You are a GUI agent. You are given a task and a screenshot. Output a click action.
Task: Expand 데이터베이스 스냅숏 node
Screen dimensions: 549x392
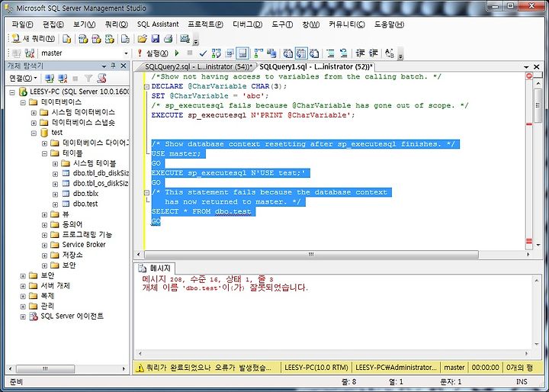point(34,123)
